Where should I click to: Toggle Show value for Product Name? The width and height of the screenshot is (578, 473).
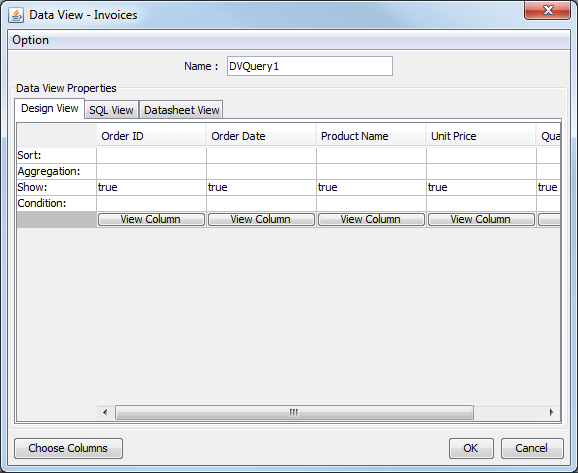click(371, 187)
